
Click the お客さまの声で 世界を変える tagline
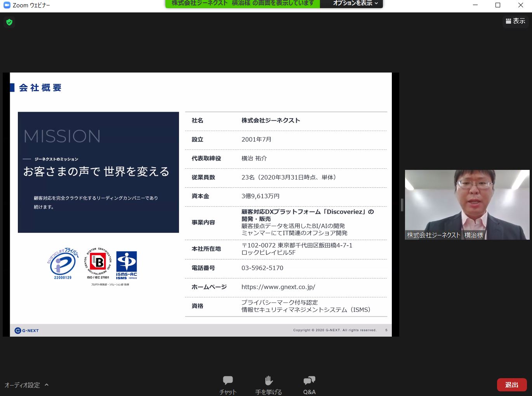click(96, 171)
